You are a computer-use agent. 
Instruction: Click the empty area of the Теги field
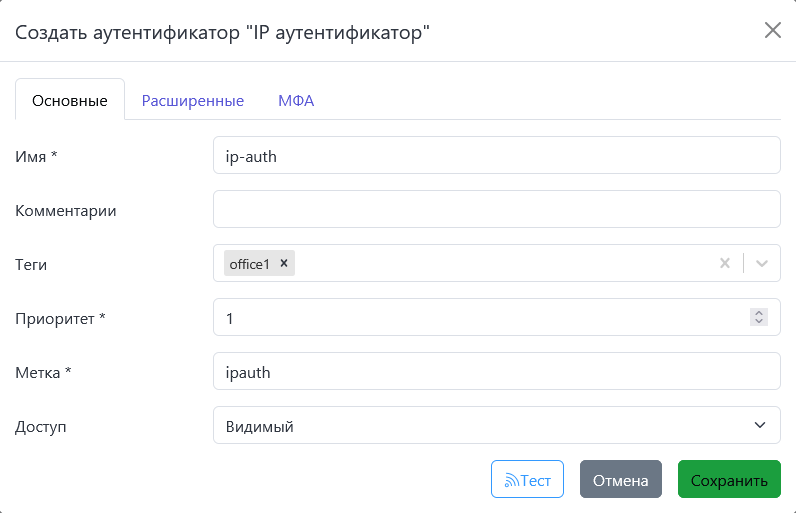pyautogui.click(x=500, y=263)
